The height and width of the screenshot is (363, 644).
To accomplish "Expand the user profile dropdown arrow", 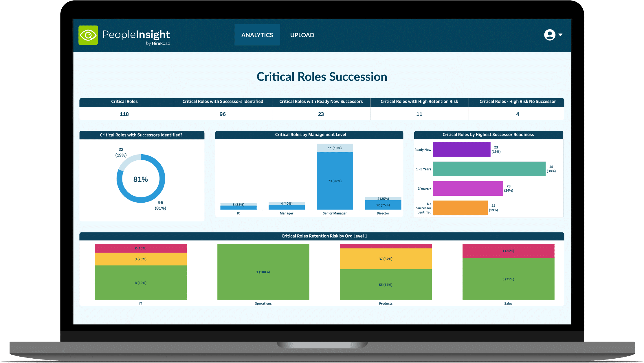I will point(560,35).
